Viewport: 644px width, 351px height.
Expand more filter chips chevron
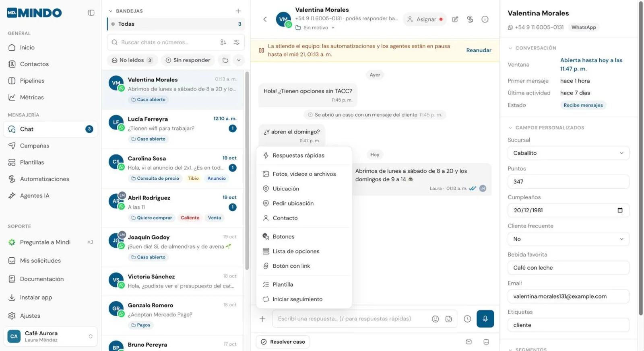tap(239, 60)
